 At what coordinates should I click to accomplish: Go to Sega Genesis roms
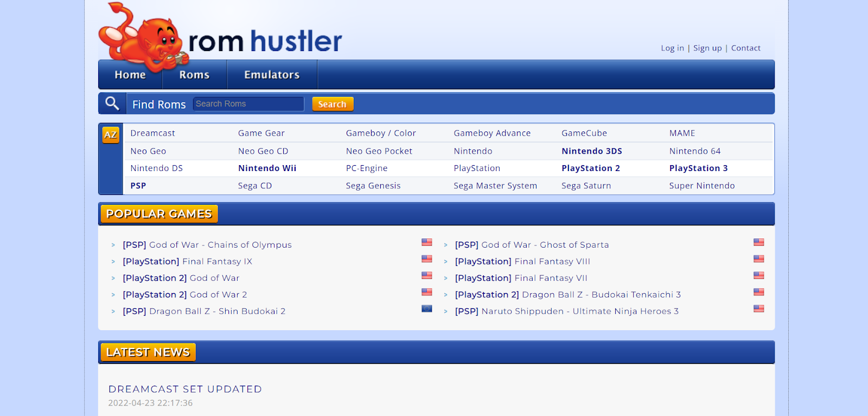pyautogui.click(x=373, y=186)
